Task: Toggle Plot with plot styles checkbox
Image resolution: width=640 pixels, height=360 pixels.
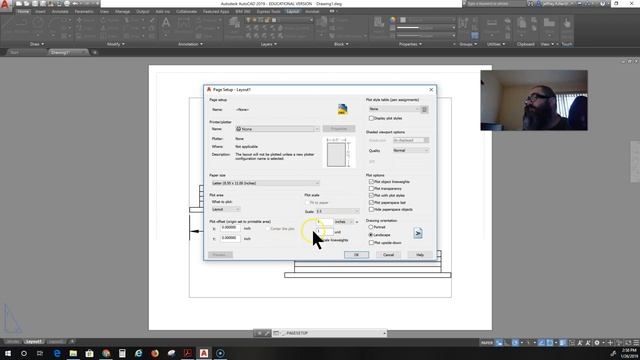Action: [x=371, y=196]
